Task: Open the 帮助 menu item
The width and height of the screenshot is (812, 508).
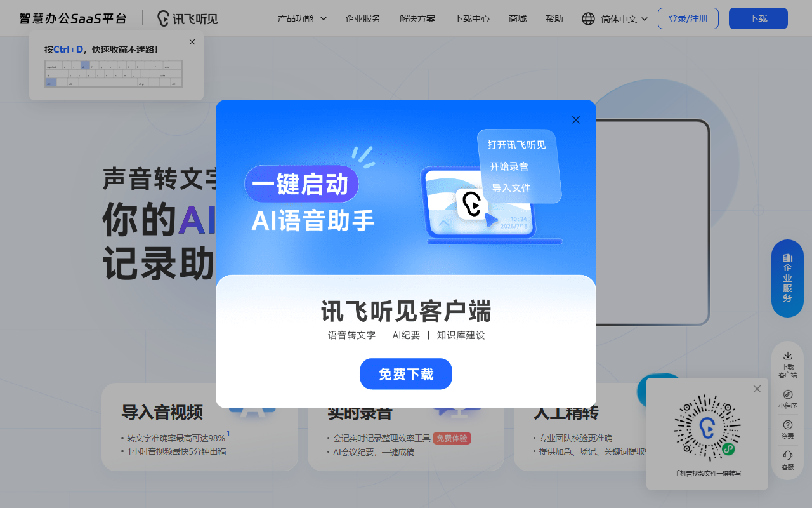Action: pyautogui.click(x=554, y=18)
